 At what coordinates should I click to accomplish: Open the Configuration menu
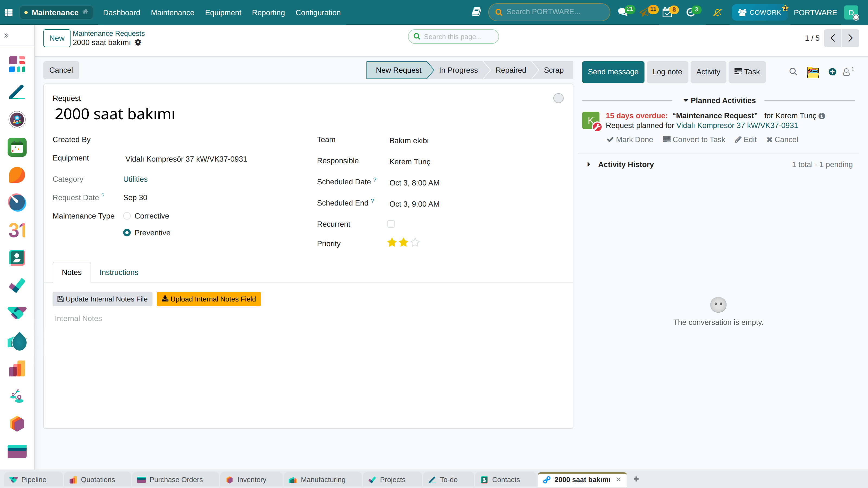pos(318,12)
